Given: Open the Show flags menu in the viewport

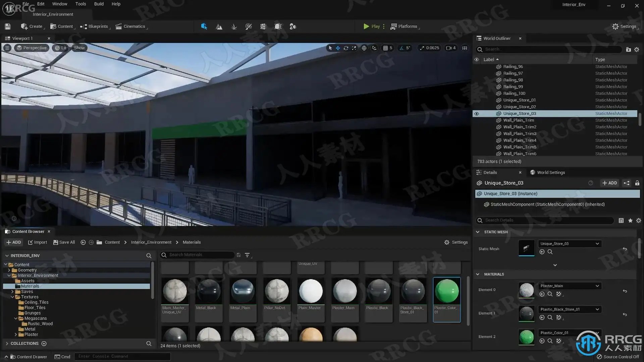Looking at the screenshot, I should coord(79,48).
